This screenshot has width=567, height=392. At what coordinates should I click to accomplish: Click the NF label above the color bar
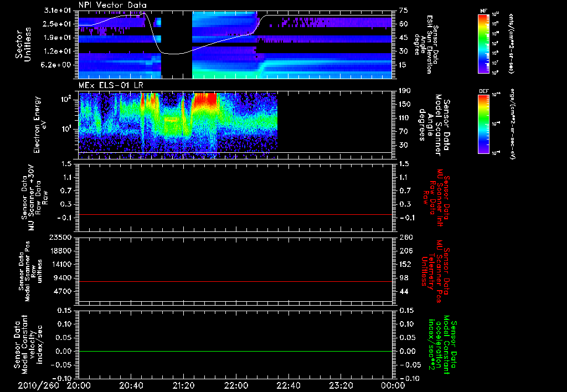click(x=483, y=11)
